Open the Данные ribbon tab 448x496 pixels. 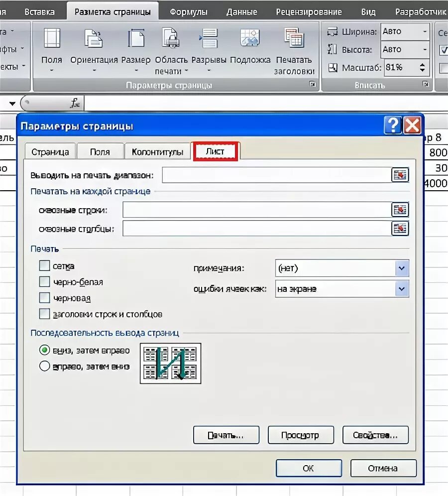coord(242,12)
